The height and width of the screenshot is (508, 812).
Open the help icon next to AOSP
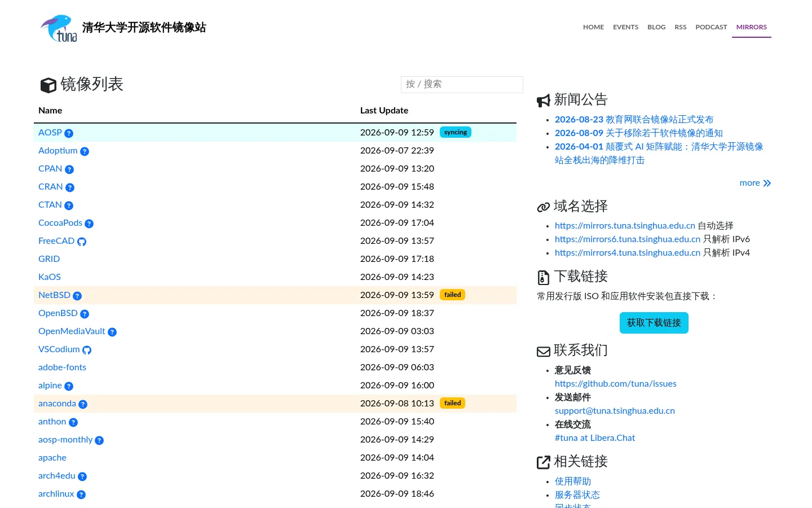tap(69, 133)
